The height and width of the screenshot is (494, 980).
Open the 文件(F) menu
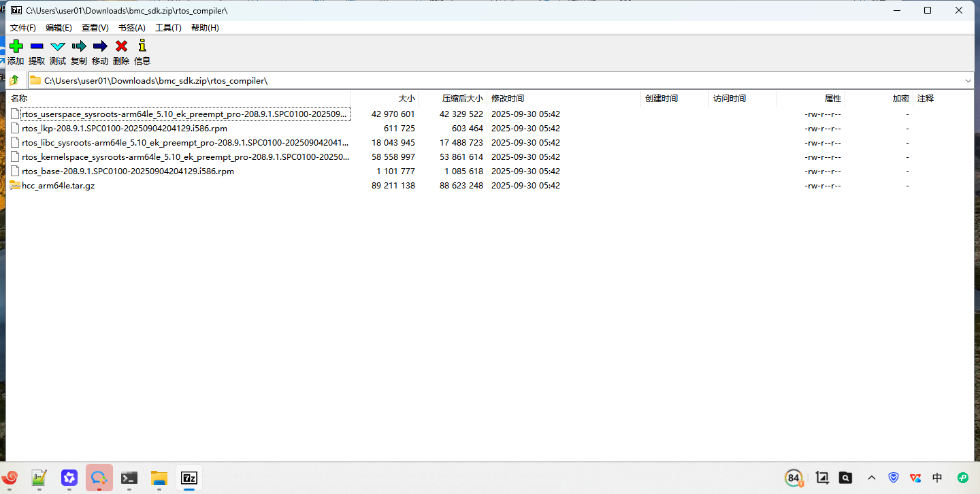22,28
